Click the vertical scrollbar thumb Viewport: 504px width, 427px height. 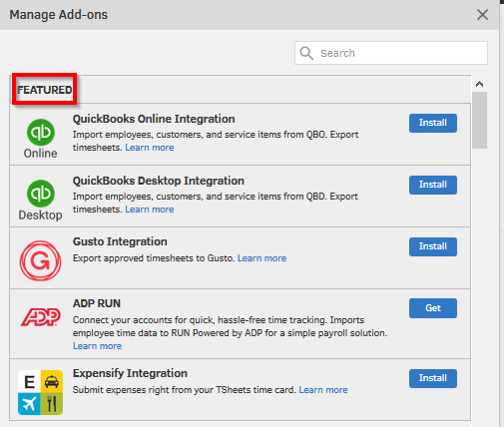click(x=479, y=120)
